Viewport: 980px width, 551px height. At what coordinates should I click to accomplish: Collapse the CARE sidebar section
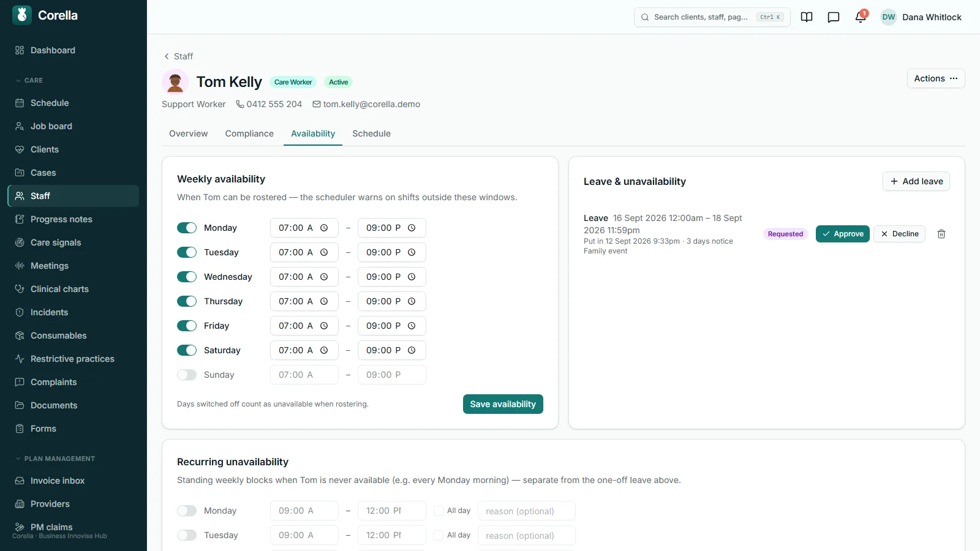28,80
